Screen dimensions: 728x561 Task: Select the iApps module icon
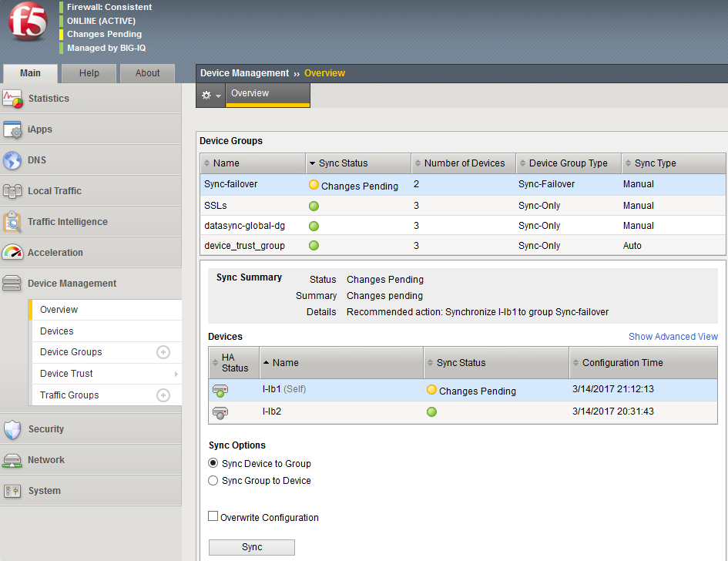point(14,129)
